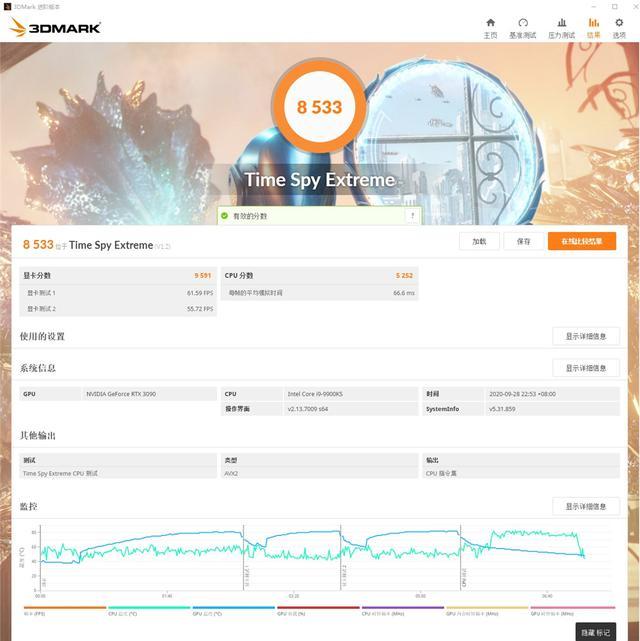Click the 05:00 label on the graph time axis

(420, 596)
